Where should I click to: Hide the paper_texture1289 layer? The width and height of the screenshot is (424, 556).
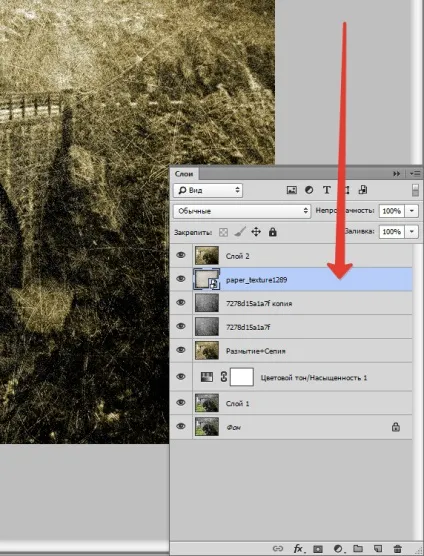click(x=181, y=279)
